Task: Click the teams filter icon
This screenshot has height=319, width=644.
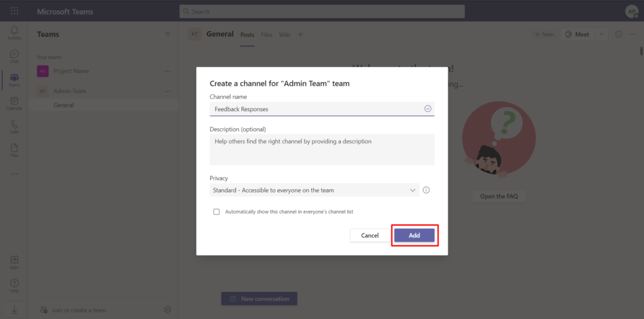Action: click(167, 34)
